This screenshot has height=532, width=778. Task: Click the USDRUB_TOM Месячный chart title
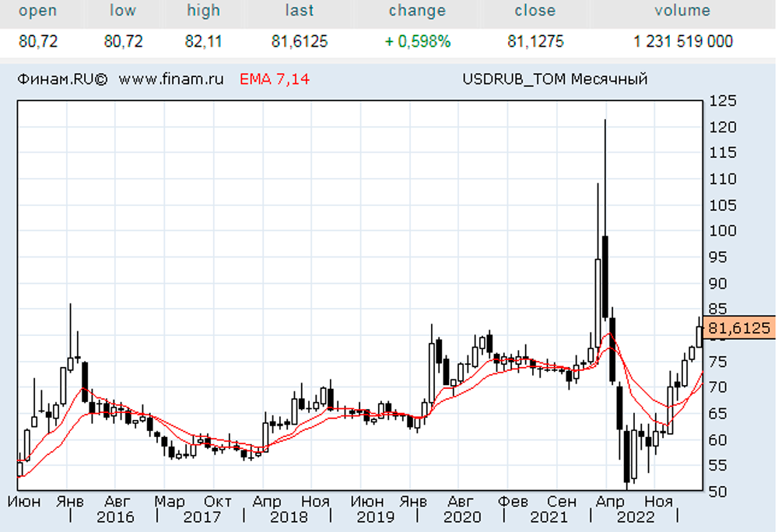coord(555,79)
